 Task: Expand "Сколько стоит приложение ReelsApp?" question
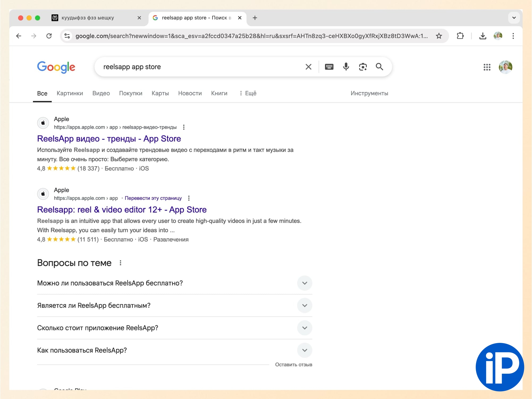[305, 328]
